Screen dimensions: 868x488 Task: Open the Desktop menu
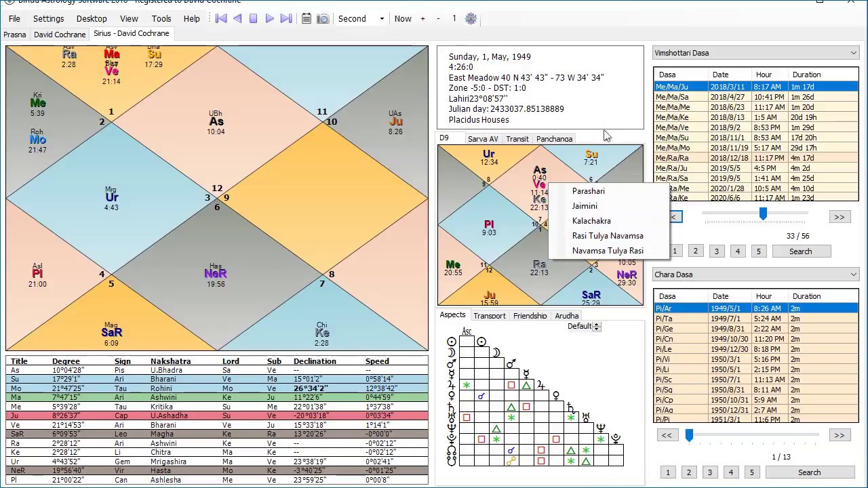point(92,18)
